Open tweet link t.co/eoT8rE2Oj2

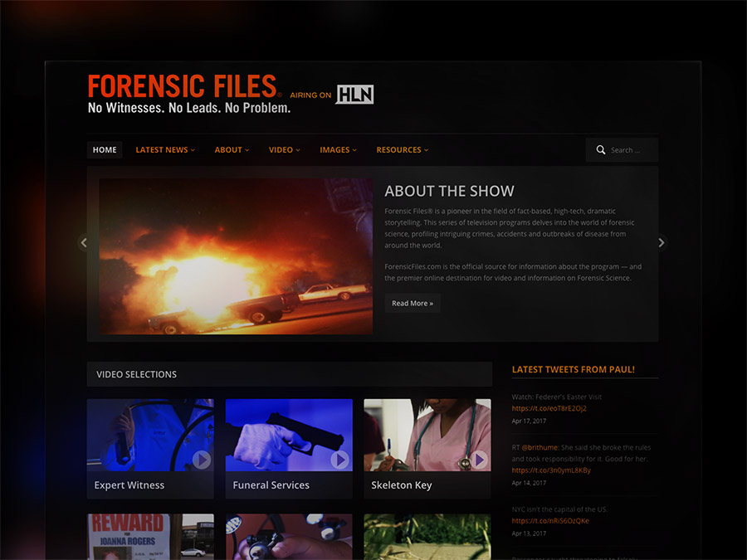(549, 408)
